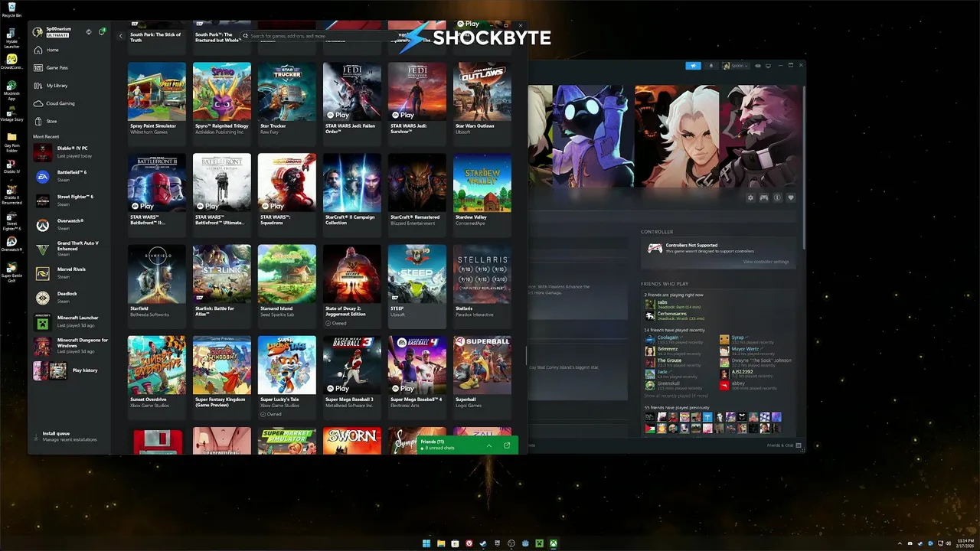
Task: Click Xbox devices icon beside notification bell
Action: (x=89, y=31)
